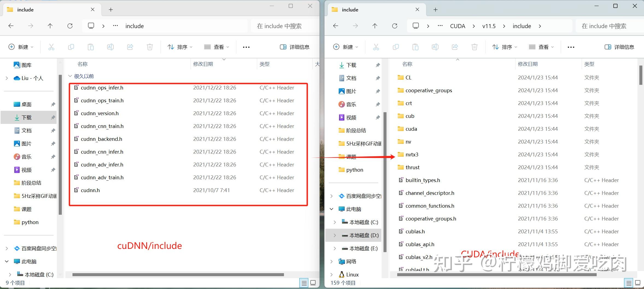
Task: Navigate up one folder level in left window
Action: [x=50, y=26]
